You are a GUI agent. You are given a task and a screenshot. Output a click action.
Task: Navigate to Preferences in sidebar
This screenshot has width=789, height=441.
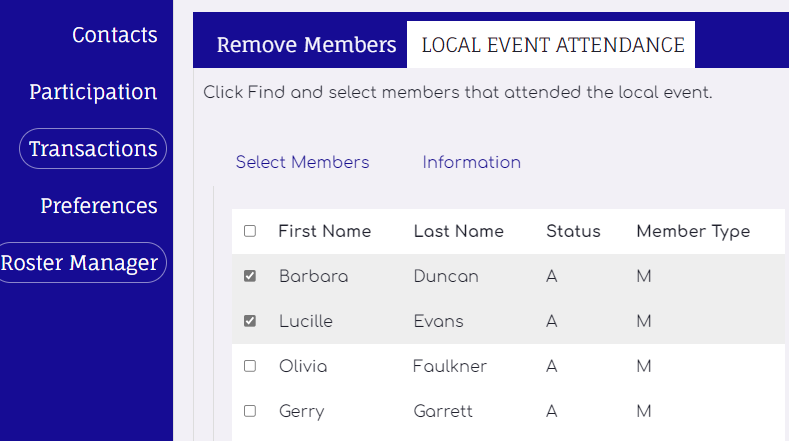(99, 206)
